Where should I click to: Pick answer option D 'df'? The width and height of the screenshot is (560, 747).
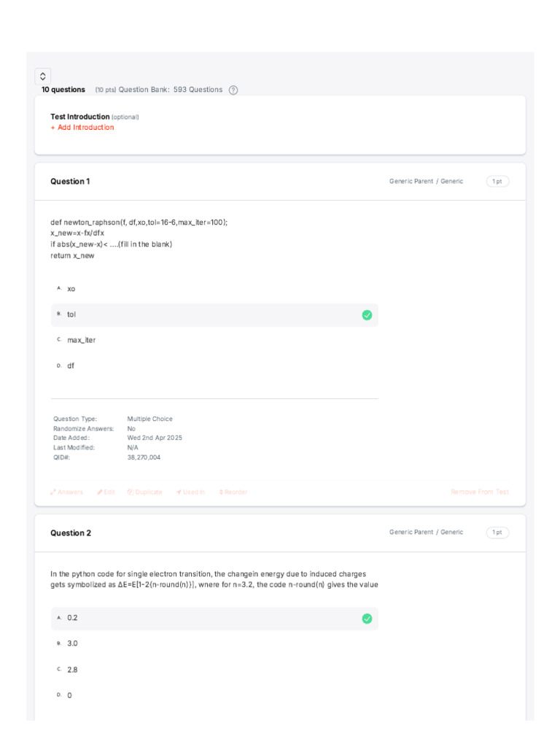click(x=71, y=365)
